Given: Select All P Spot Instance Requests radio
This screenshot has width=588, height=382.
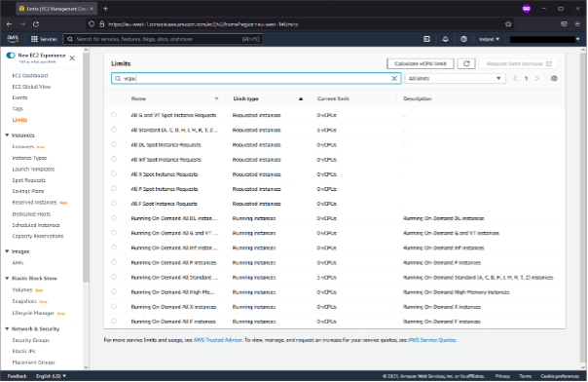Looking at the screenshot, I should [x=114, y=188].
